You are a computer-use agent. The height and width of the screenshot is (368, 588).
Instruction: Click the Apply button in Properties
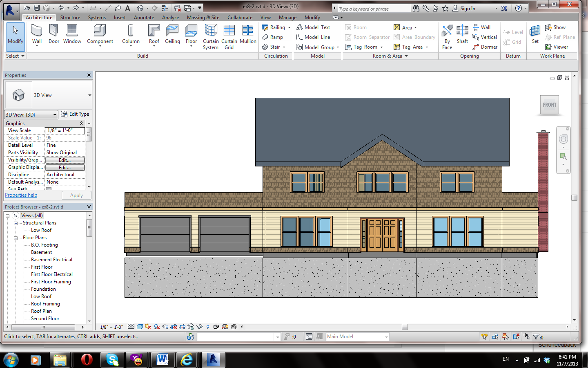coord(76,195)
